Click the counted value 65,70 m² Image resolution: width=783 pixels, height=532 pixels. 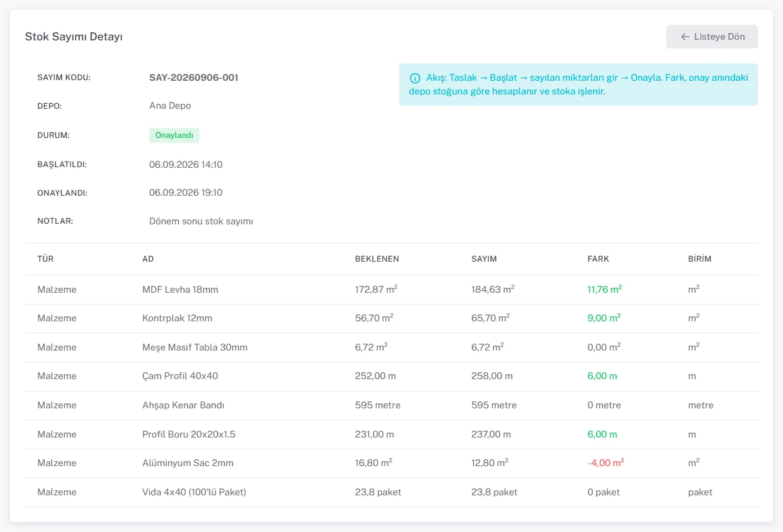pyautogui.click(x=491, y=318)
